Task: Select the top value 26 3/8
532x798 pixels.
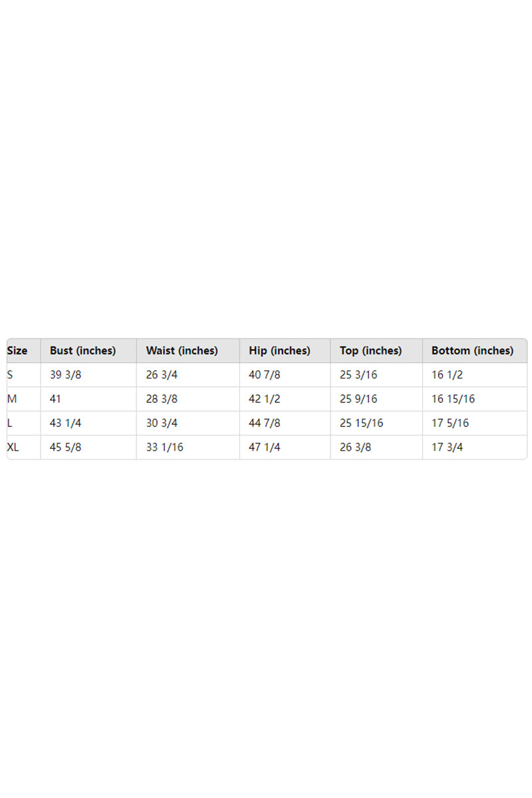Action: point(355,447)
